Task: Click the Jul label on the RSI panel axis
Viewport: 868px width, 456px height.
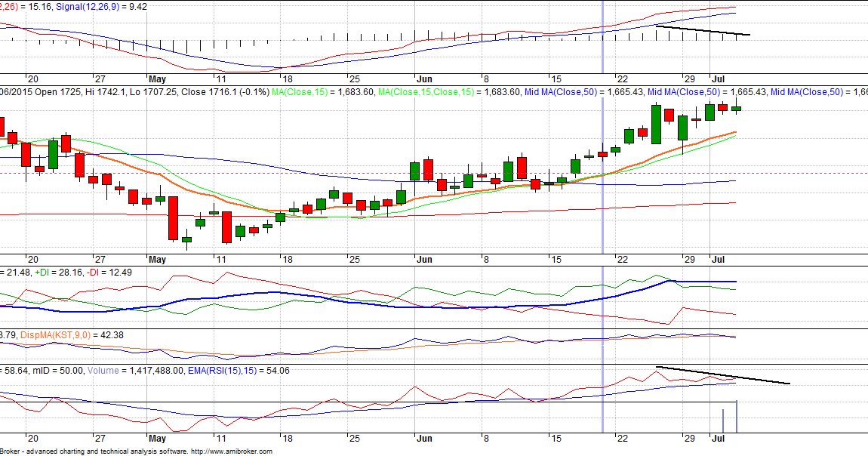Action: pyautogui.click(x=718, y=439)
